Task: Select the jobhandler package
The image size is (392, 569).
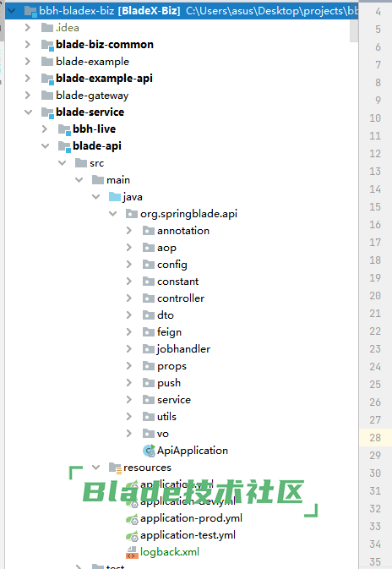Action: (183, 349)
